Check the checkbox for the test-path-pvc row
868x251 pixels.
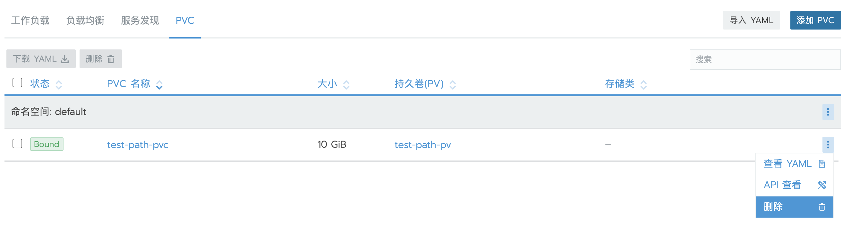coord(17,144)
